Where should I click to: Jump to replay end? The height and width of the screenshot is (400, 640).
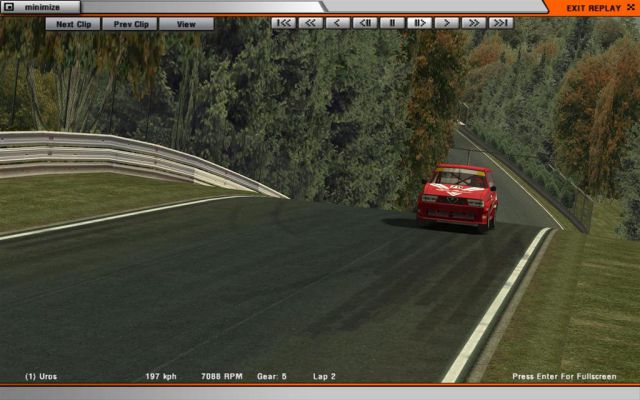point(501,23)
